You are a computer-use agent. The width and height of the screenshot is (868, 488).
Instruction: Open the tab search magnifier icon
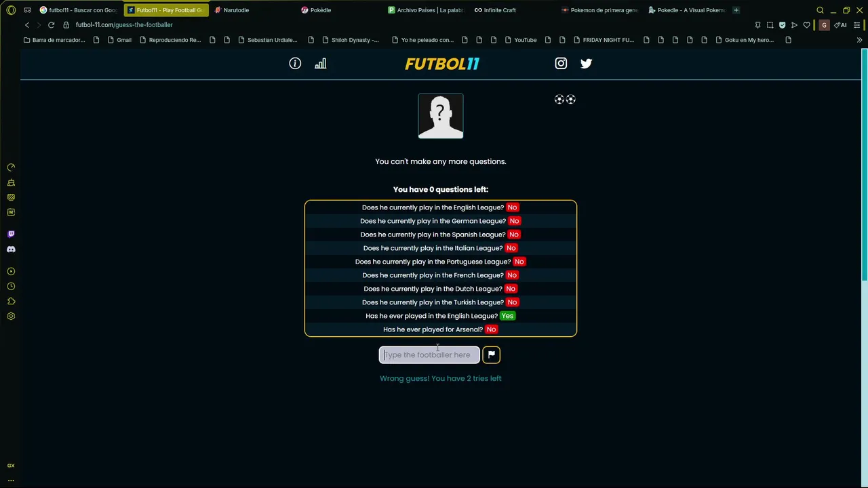coord(820,10)
